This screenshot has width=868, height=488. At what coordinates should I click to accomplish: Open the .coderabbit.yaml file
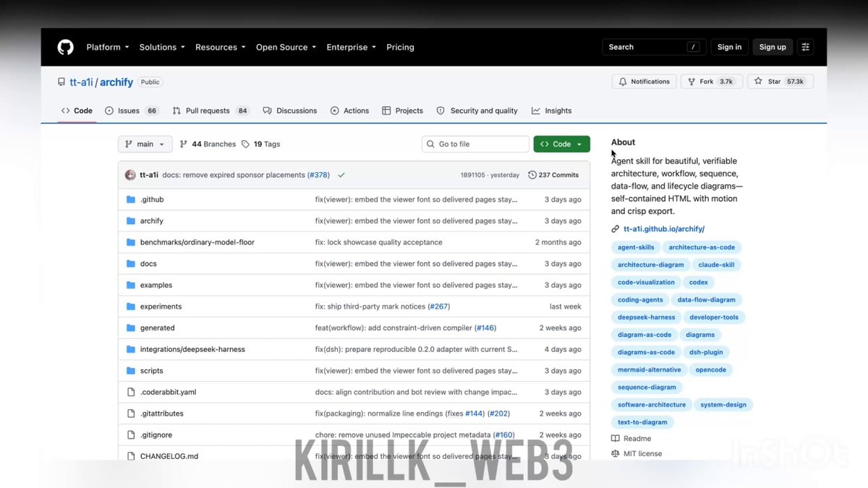168,392
